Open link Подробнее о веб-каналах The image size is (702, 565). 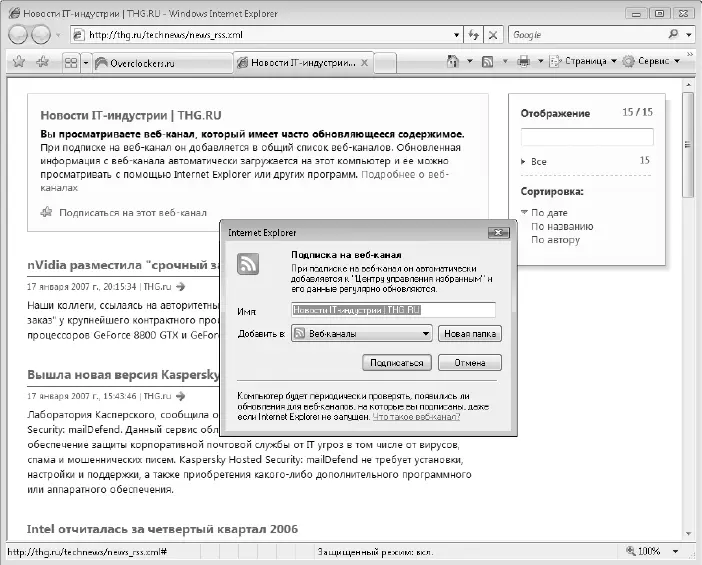coord(405,174)
